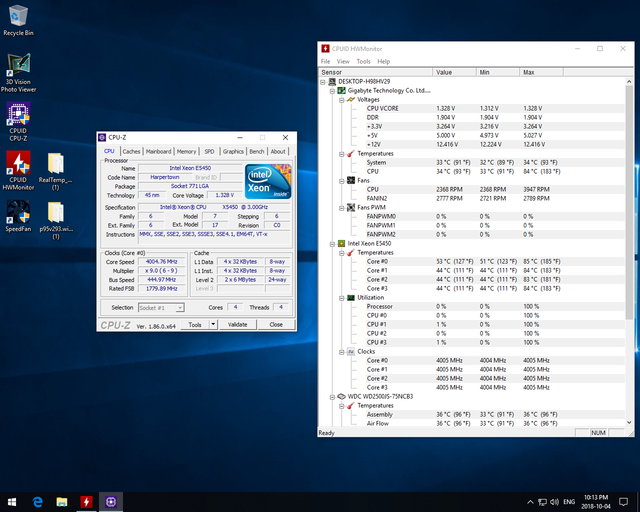Open the Recycle Bin desktop icon
This screenshot has width=640, height=512.
coord(18,20)
